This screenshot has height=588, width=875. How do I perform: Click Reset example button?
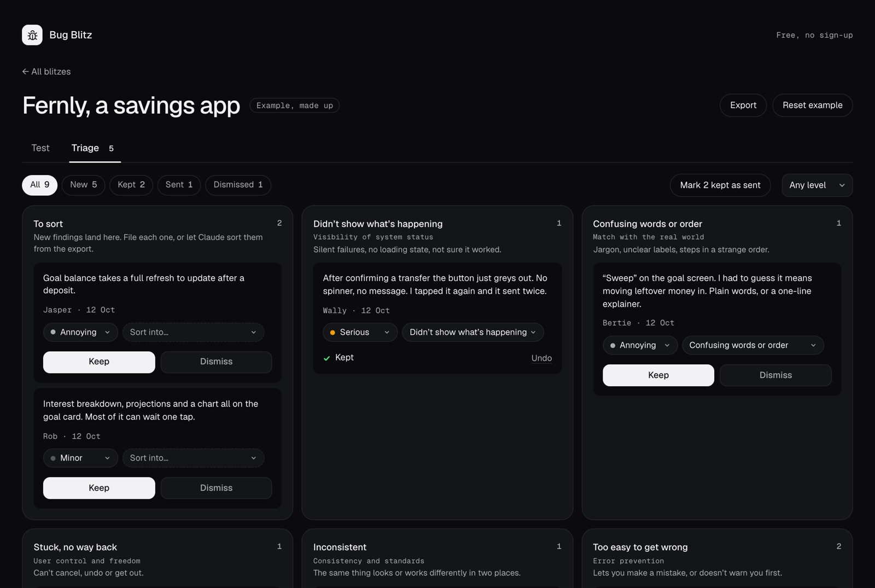(x=812, y=106)
